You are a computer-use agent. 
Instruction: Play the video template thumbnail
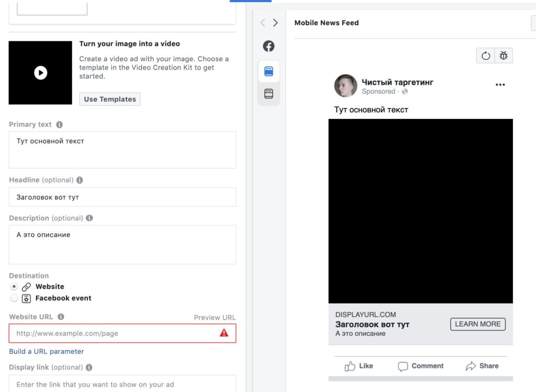point(40,73)
